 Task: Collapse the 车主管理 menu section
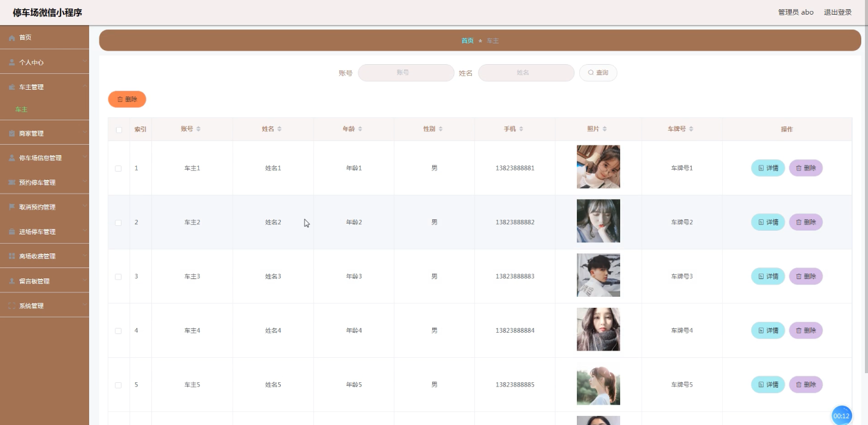85,87
